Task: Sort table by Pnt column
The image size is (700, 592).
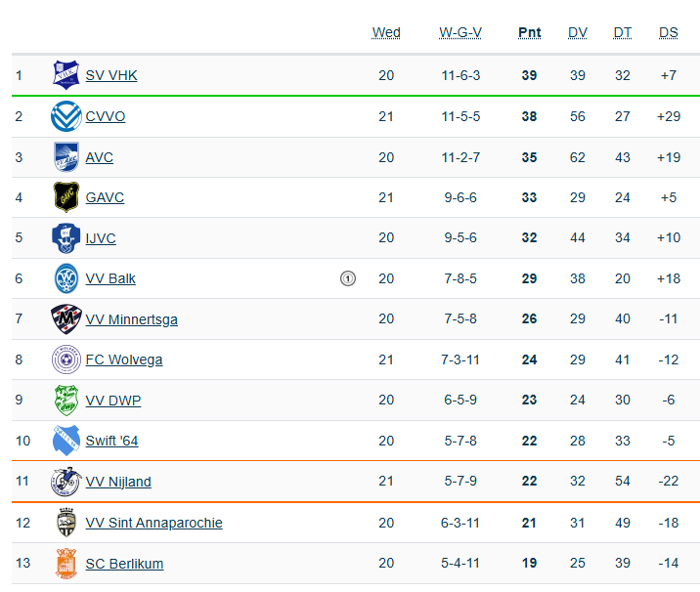Action: 529,32
